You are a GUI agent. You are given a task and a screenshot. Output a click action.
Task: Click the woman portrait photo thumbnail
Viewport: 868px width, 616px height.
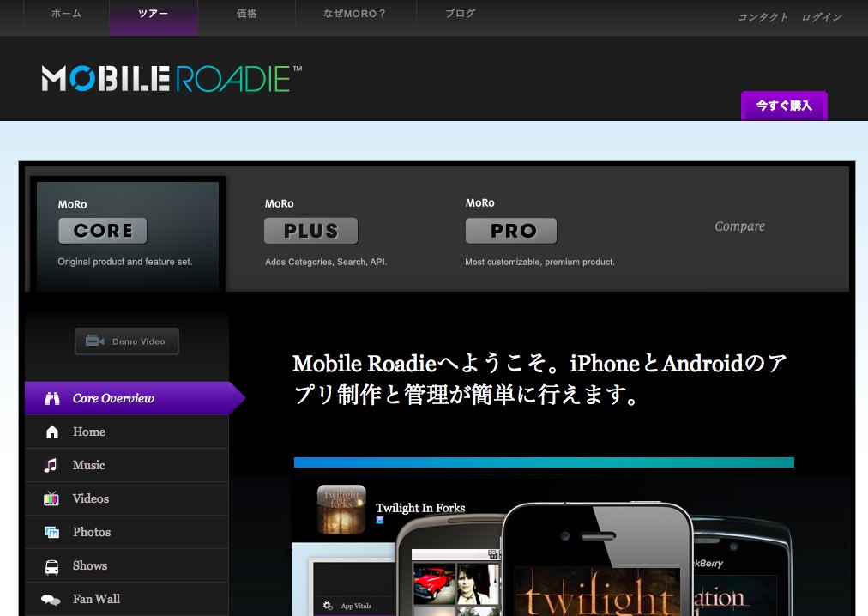pos(477,584)
